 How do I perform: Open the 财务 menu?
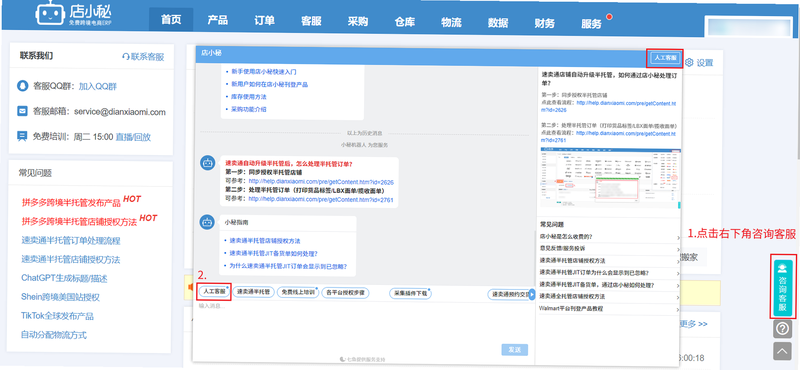tap(544, 22)
